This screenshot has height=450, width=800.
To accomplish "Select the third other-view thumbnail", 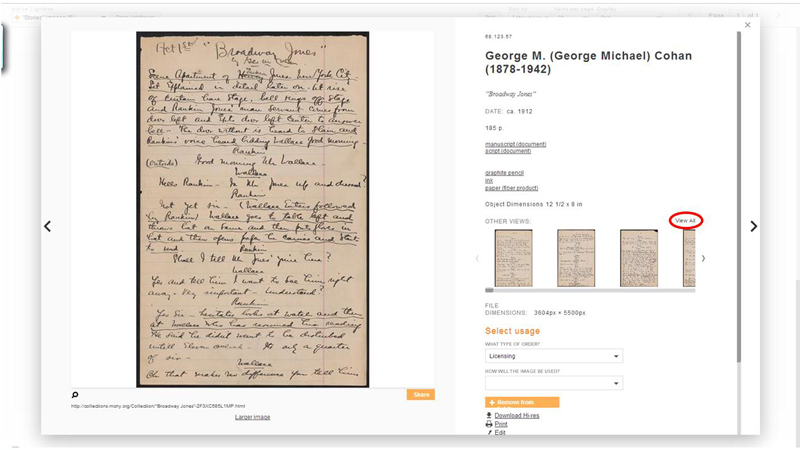I will (639, 258).
